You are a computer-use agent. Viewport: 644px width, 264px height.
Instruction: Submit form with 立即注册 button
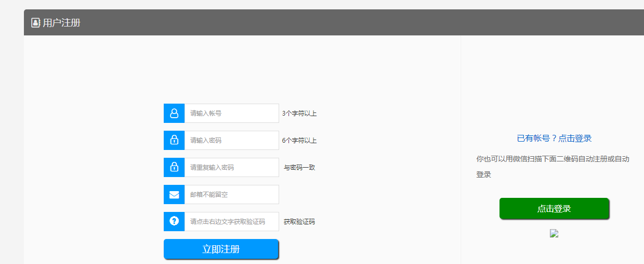221,249
